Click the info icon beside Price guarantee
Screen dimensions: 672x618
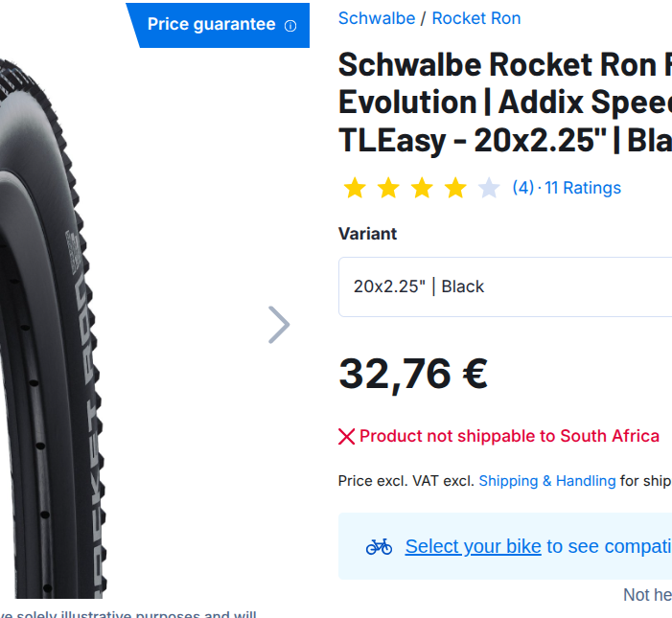[290, 26]
